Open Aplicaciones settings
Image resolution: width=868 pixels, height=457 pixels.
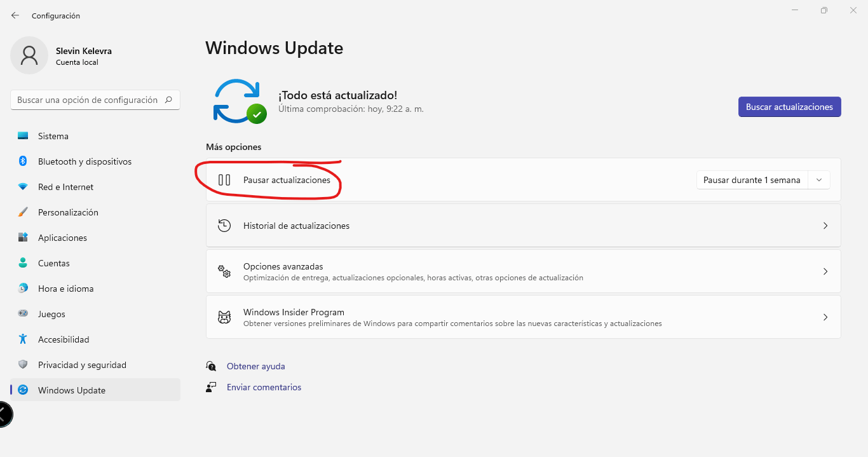pos(95,238)
